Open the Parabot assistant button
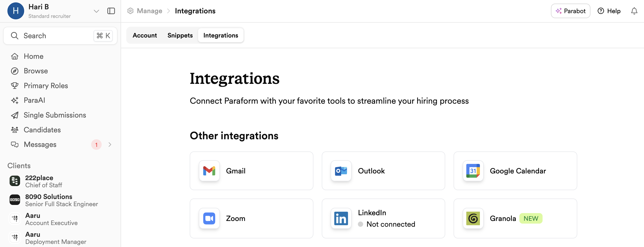The width and height of the screenshot is (644, 247). [571, 11]
